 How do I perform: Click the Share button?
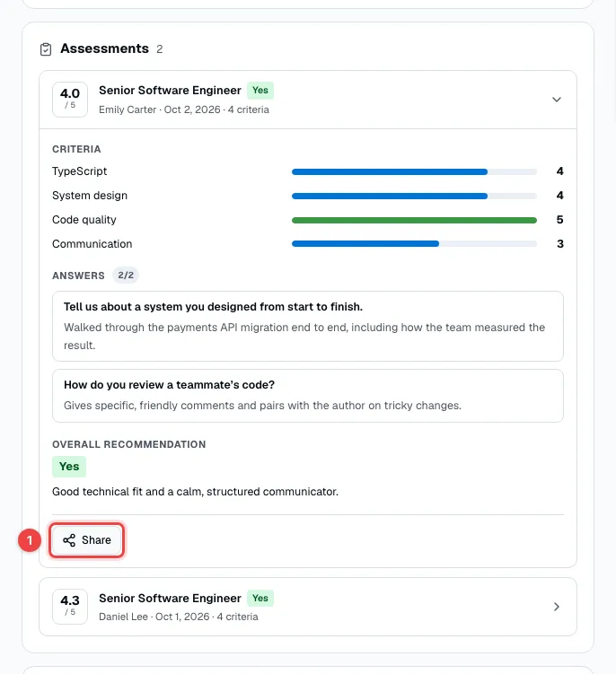point(86,540)
